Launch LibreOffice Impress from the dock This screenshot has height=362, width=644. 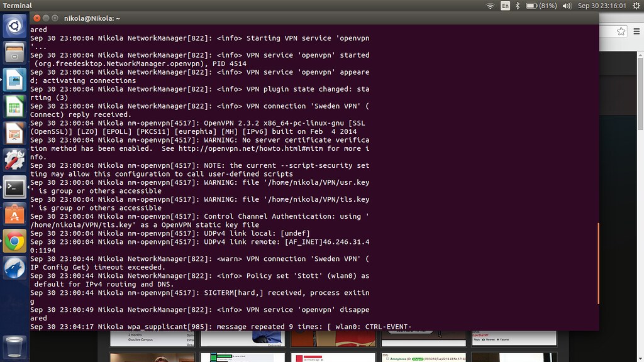pos(14,133)
